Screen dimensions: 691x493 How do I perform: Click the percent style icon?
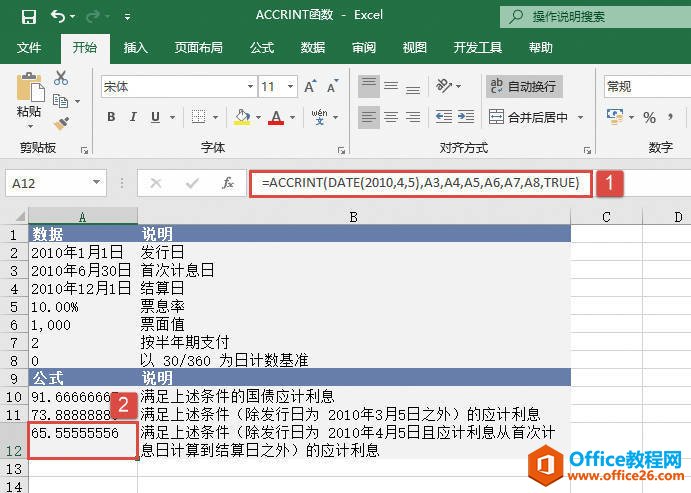[x=649, y=117]
